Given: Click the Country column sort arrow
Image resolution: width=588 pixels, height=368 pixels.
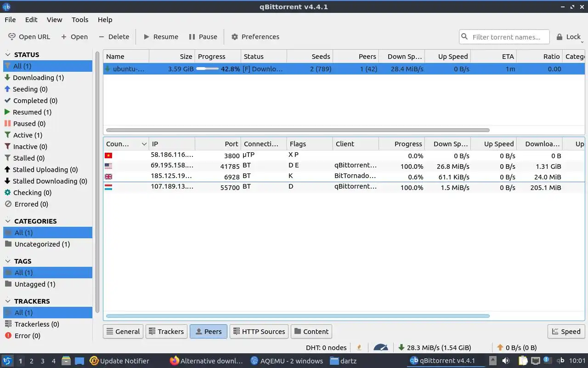Looking at the screenshot, I should 144,144.
